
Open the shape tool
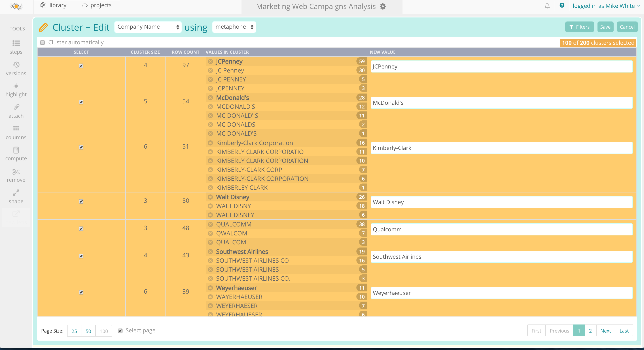(x=16, y=197)
